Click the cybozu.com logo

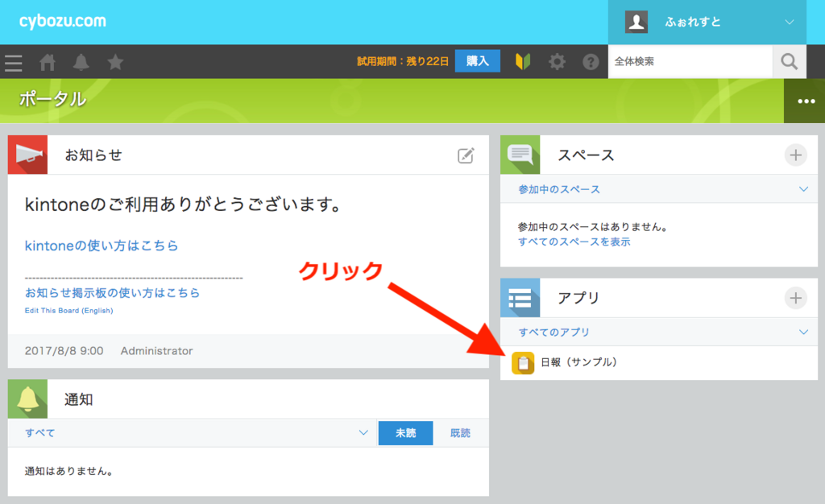point(63,22)
